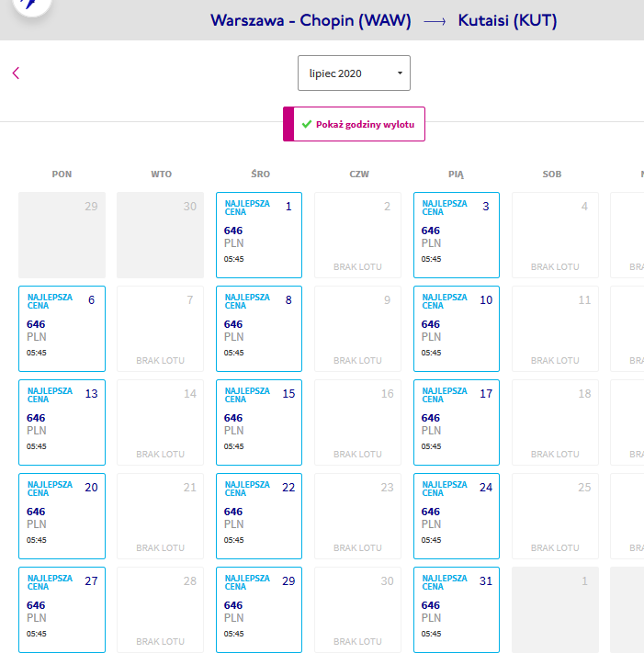
Task: Click the PON weekday header
Action: [62, 175]
